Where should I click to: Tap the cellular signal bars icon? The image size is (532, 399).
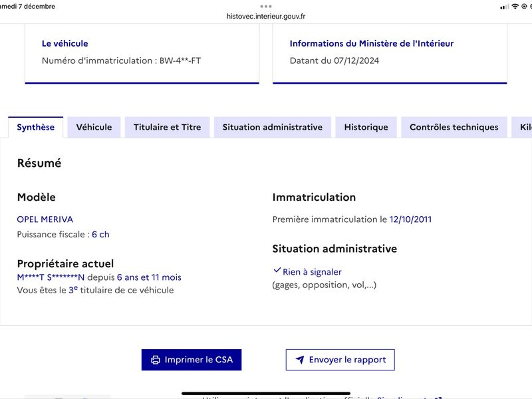505,7
